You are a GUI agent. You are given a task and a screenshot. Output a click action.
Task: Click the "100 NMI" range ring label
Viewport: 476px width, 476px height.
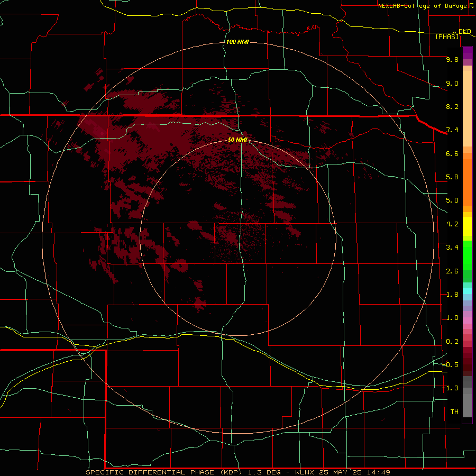pyautogui.click(x=237, y=42)
